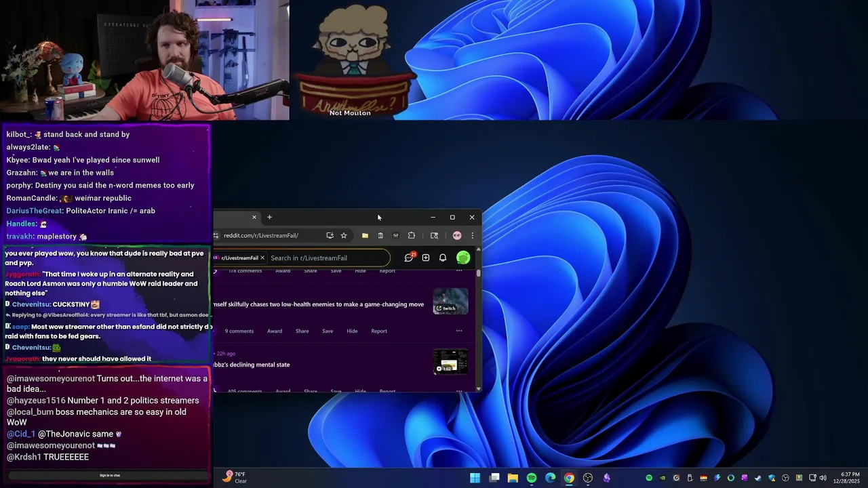Viewport: 868px width, 488px height.
Task: Open the Windows Start menu
Action: 475,478
